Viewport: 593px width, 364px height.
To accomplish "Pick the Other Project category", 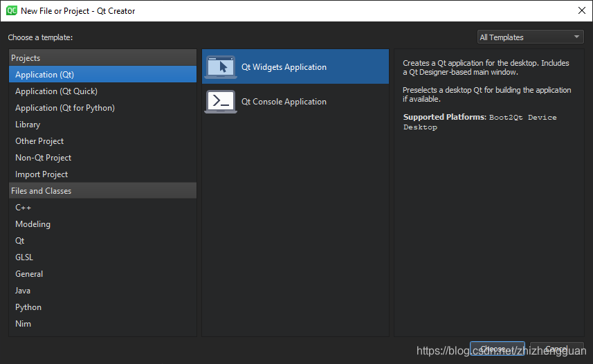I will coord(102,141).
